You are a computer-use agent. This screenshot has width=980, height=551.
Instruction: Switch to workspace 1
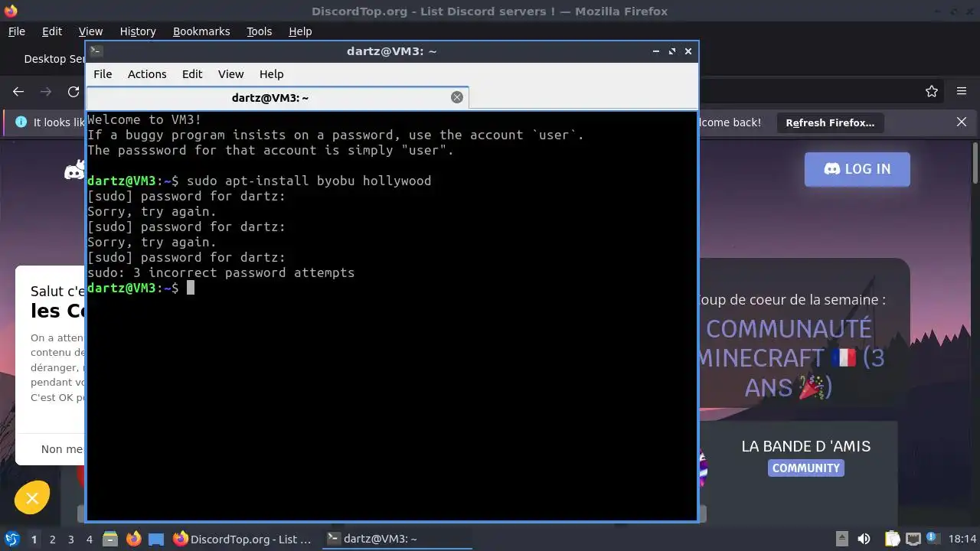(34, 540)
